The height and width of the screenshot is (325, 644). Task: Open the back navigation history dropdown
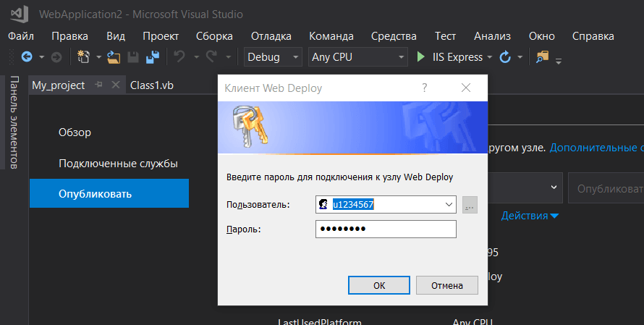[x=41, y=57]
